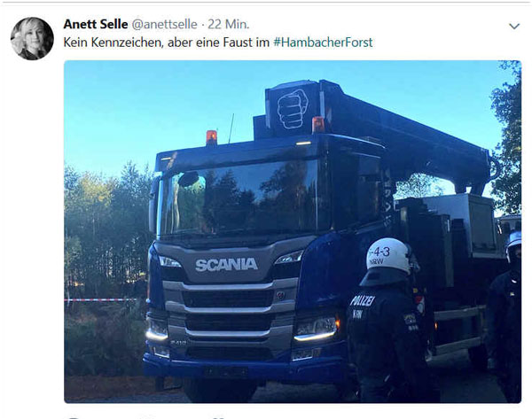Click the truck's windshield in the photo
532x419 pixels.
(x=239, y=198)
